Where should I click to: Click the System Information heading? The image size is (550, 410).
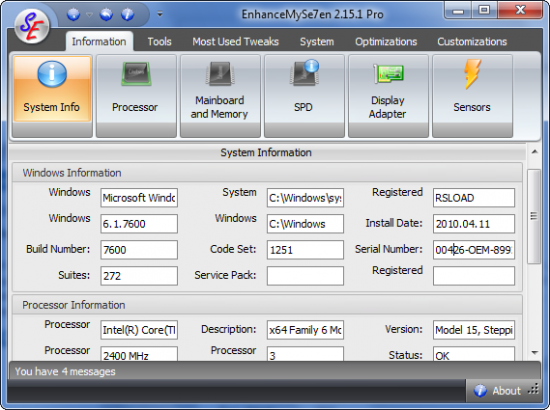pos(266,153)
